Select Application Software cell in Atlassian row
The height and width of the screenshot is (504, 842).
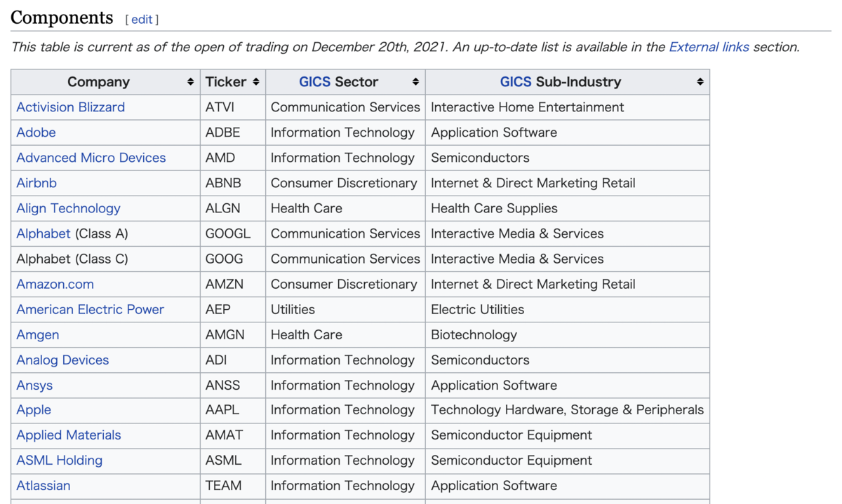pyautogui.click(x=568, y=486)
